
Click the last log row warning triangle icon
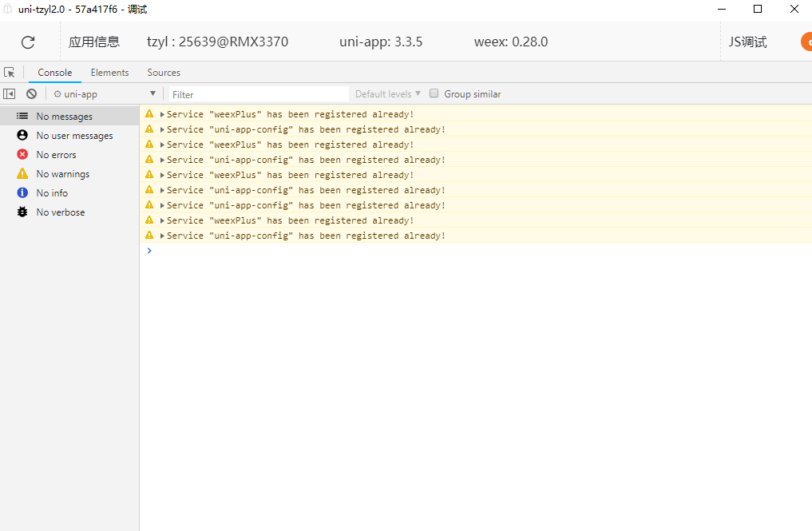(x=149, y=236)
